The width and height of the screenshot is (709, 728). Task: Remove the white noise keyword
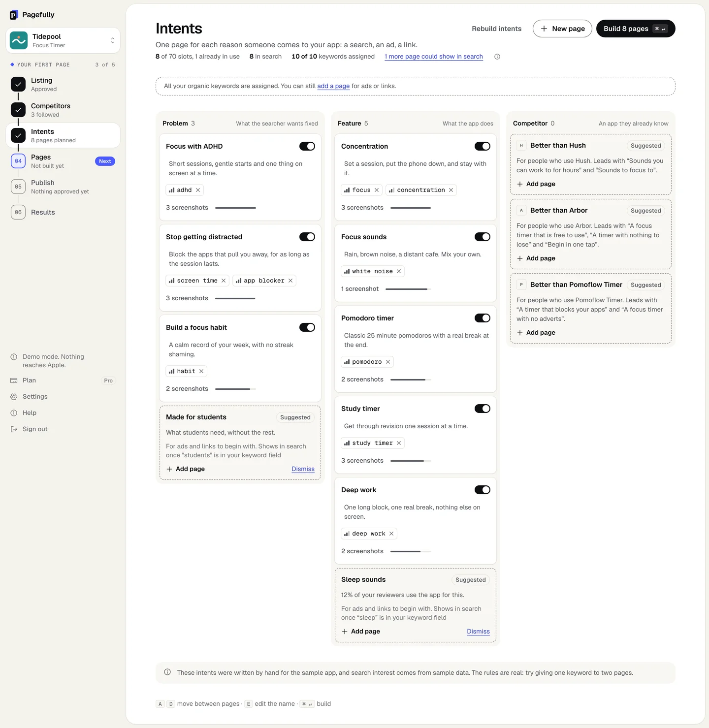[399, 271]
